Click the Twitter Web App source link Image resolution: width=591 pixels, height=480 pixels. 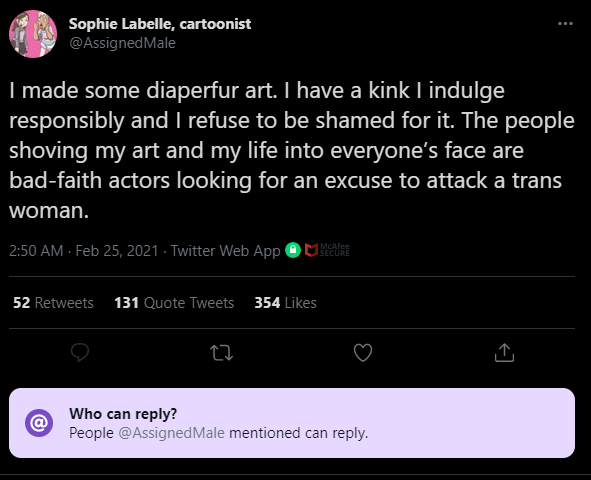225,251
